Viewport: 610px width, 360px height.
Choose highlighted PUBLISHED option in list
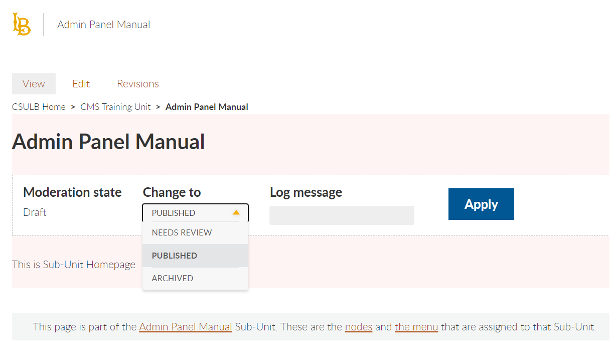pos(195,256)
